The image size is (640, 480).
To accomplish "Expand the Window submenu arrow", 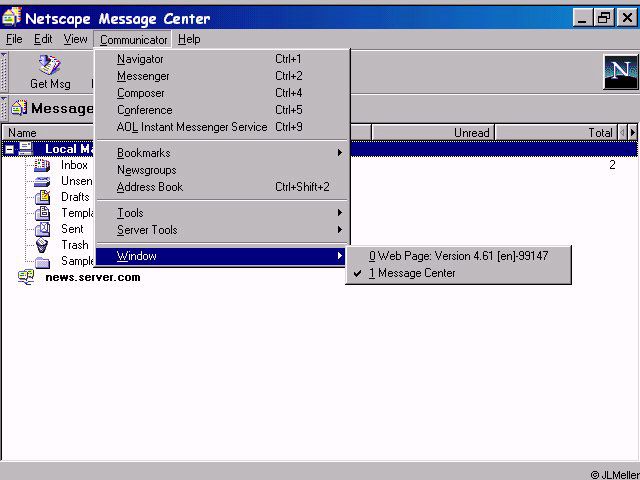I will pos(340,256).
